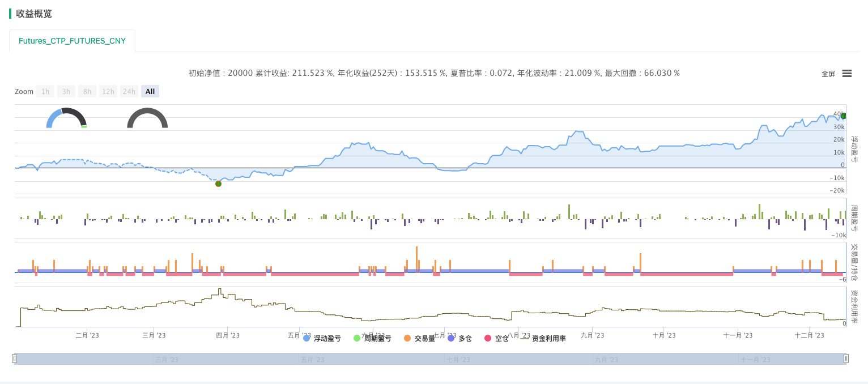The height and width of the screenshot is (384, 868).
Task: Click the green marker on the drawdown low
Action: tap(218, 184)
